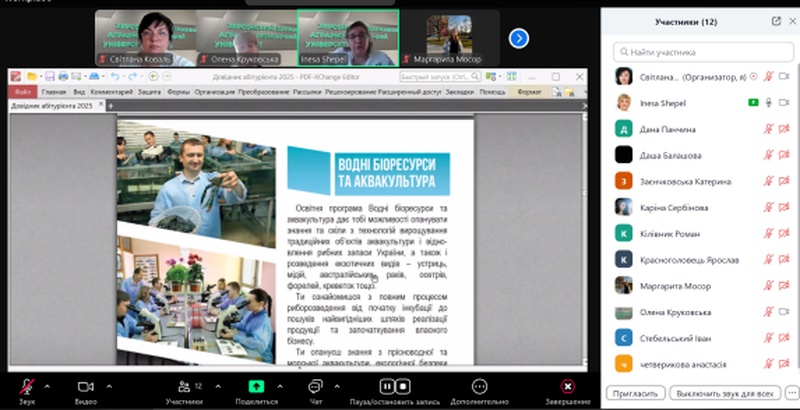Click the camera icon in Inesa Shepel's row
800x410 pixels.
point(784,102)
